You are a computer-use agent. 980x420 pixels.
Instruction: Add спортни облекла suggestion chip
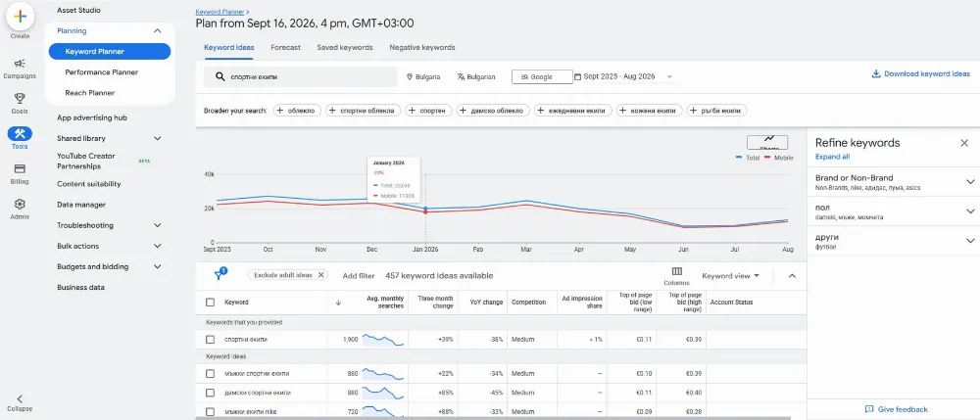(364, 111)
